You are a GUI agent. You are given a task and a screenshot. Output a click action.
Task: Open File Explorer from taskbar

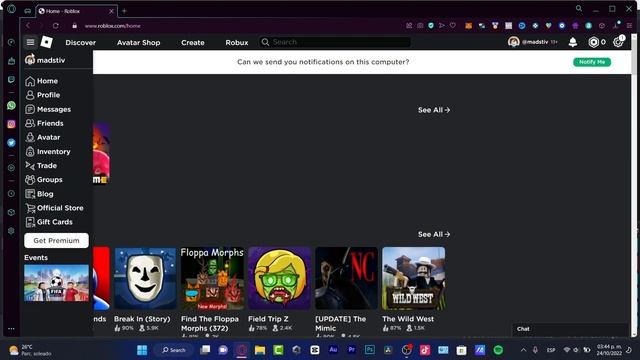(260, 350)
